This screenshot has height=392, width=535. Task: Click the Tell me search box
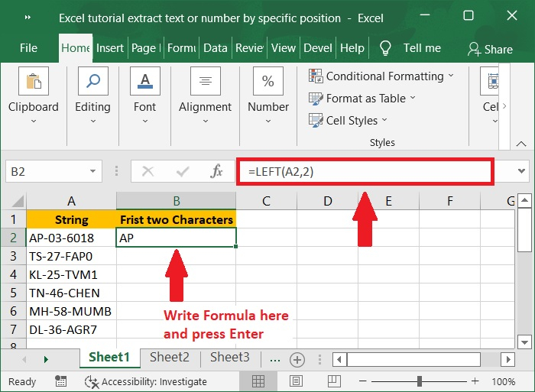click(x=422, y=48)
